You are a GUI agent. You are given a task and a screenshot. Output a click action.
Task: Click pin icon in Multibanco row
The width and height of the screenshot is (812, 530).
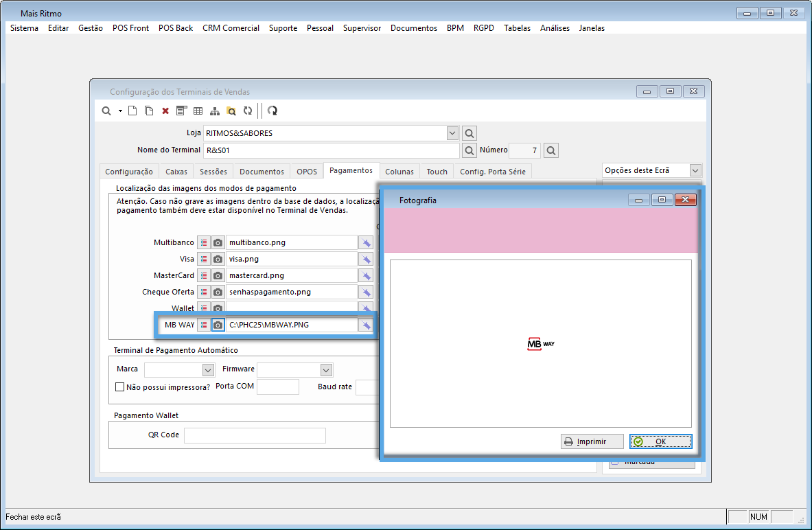(x=366, y=242)
